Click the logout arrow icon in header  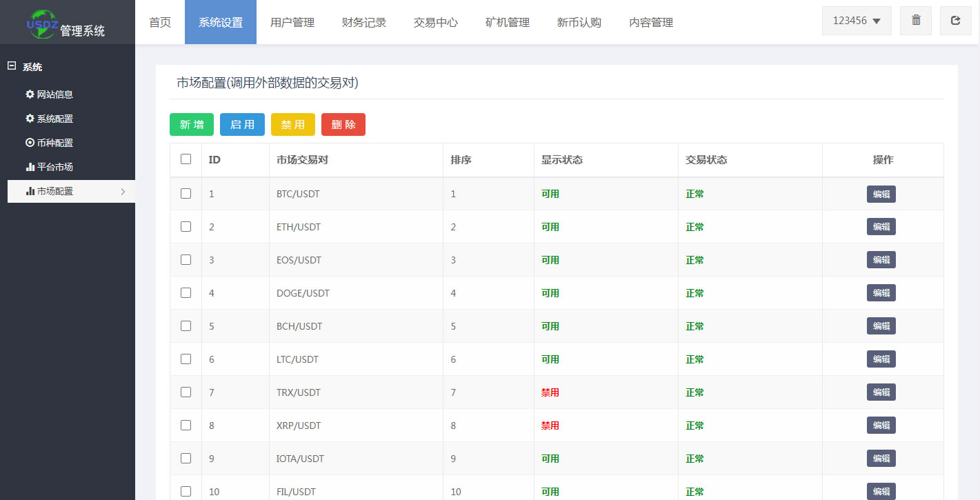(955, 21)
